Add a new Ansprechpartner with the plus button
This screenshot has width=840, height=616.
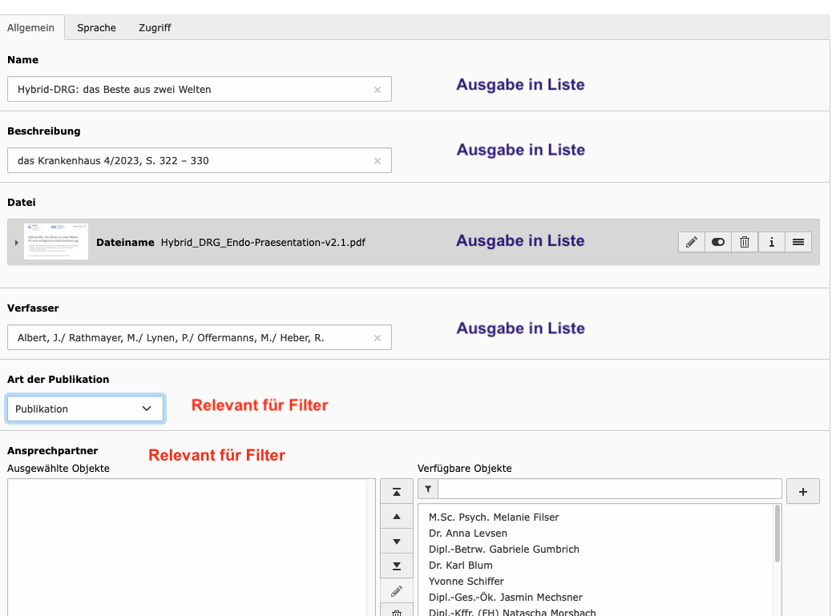coord(802,491)
